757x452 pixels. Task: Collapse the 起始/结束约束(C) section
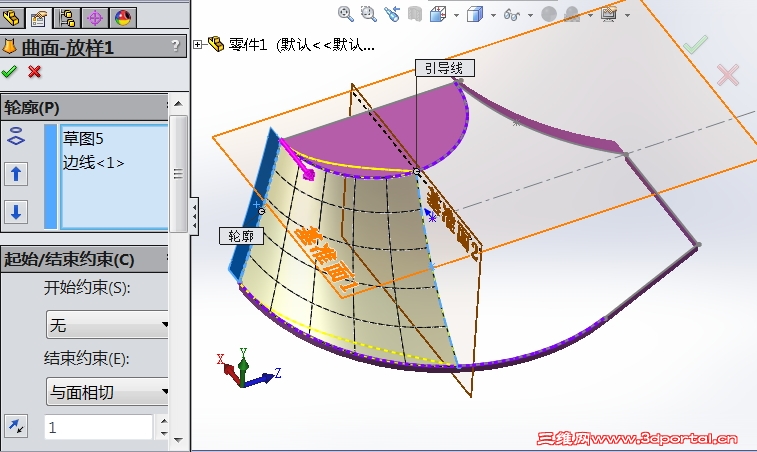[84, 260]
